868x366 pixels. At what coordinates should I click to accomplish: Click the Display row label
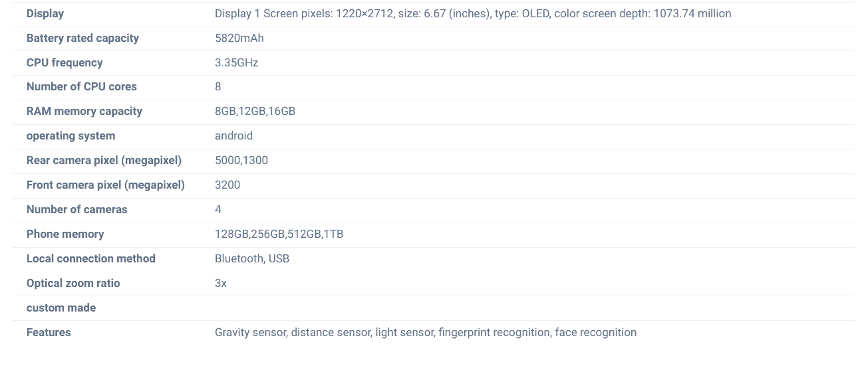(x=45, y=13)
